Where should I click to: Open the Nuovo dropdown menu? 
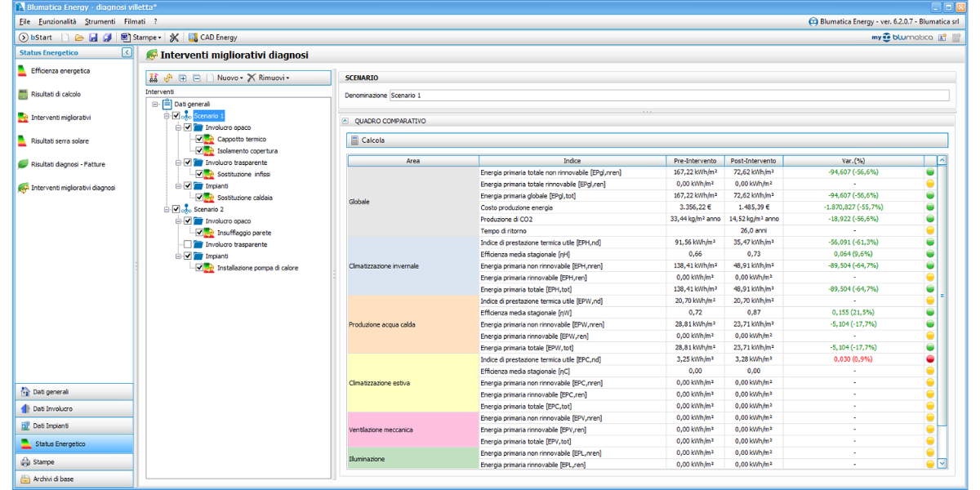pyautogui.click(x=229, y=78)
